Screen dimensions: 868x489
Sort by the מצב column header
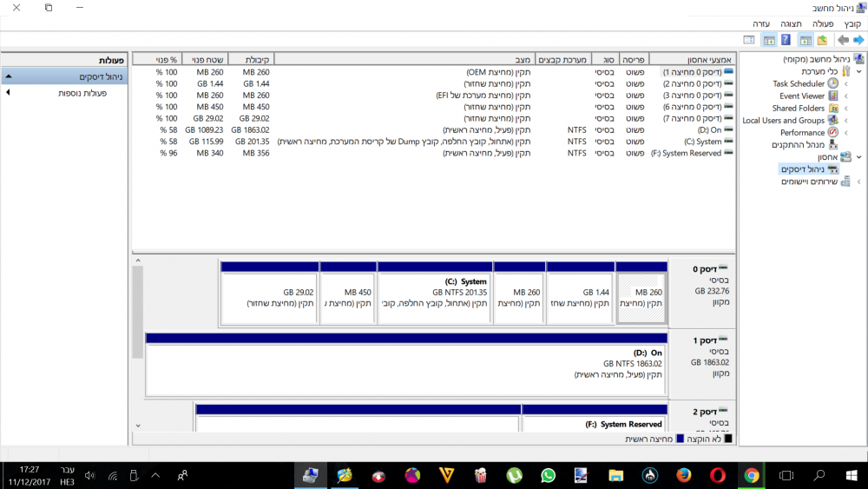(x=404, y=59)
